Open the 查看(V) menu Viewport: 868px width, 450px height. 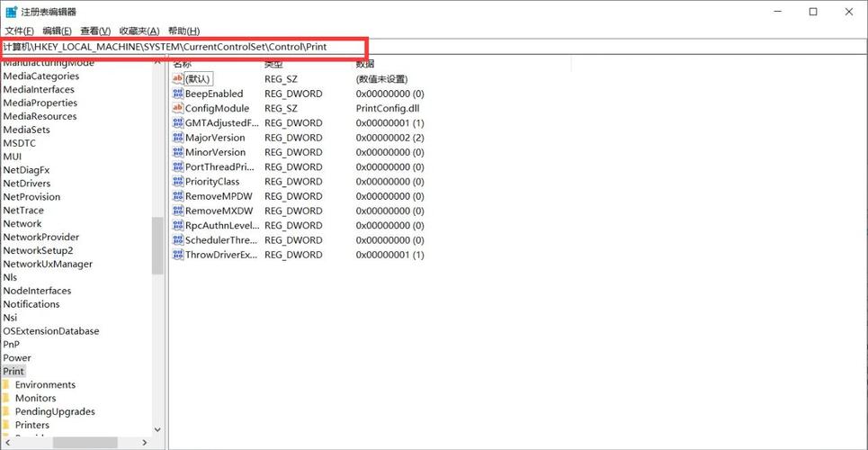[x=95, y=31]
